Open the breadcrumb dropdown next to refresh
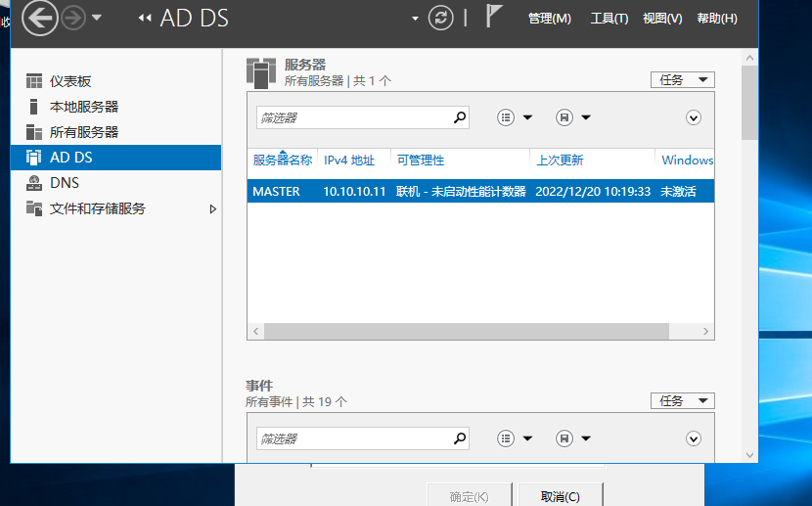812x506 pixels. [415, 19]
